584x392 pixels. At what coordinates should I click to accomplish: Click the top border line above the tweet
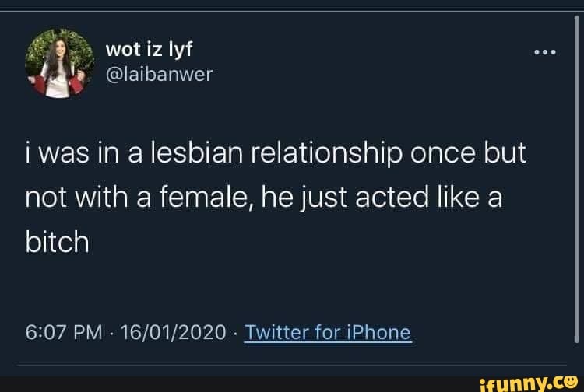coord(292,12)
